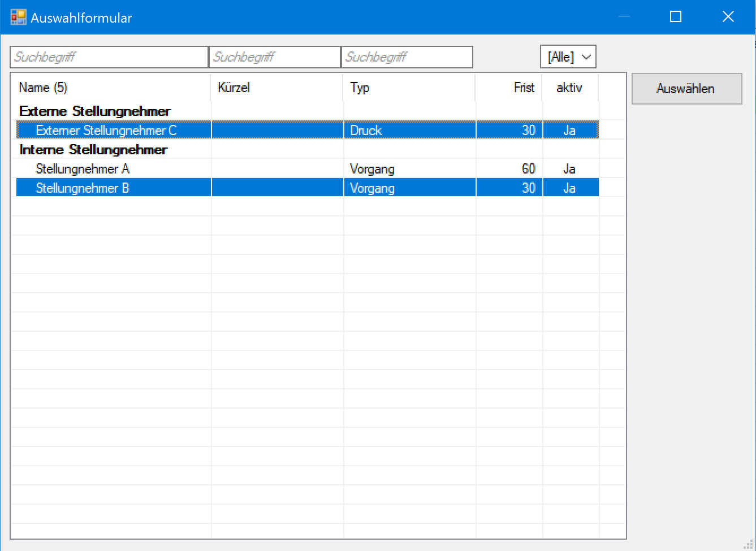The height and width of the screenshot is (551, 756).
Task: Sort list by Kürzel column header
Action: [x=277, y=88]
